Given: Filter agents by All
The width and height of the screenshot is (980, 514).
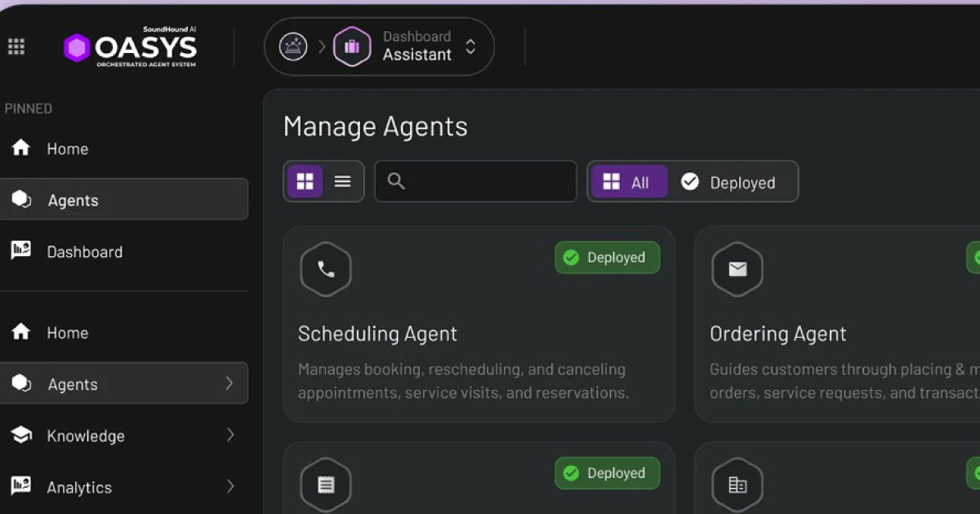Looking at the screenshot, I should (629, 182).
